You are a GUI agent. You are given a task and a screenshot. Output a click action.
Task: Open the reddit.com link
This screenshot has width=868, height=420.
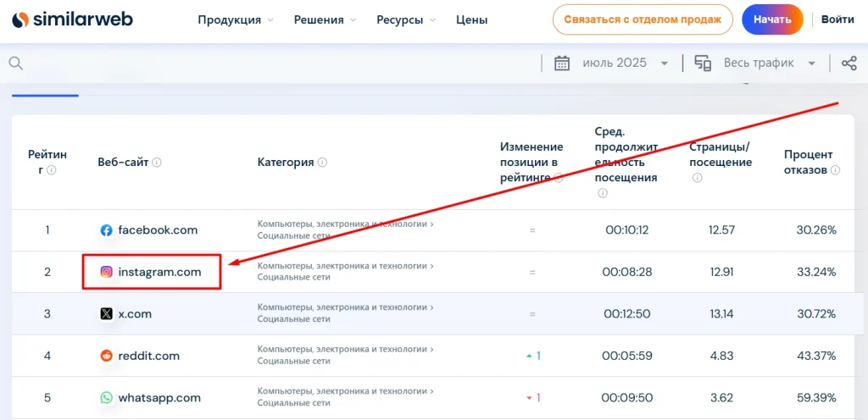[149, 356]
